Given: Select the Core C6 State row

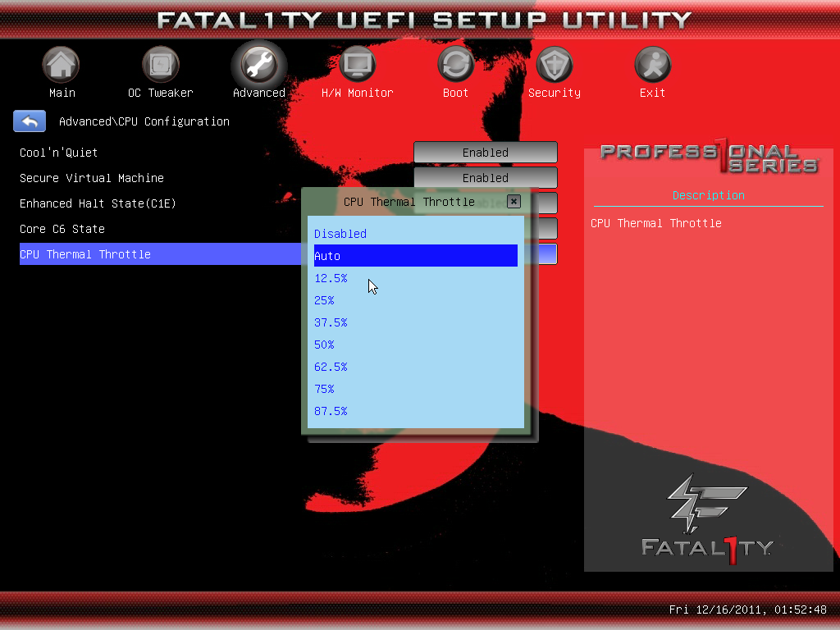Looking at the screenshot, I should (x=62, y=229).
